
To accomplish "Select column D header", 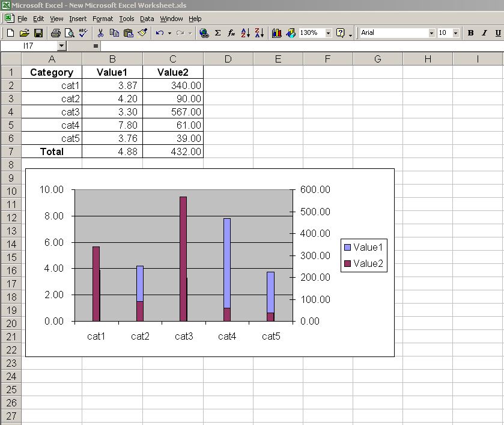I will tap(228, 59).
